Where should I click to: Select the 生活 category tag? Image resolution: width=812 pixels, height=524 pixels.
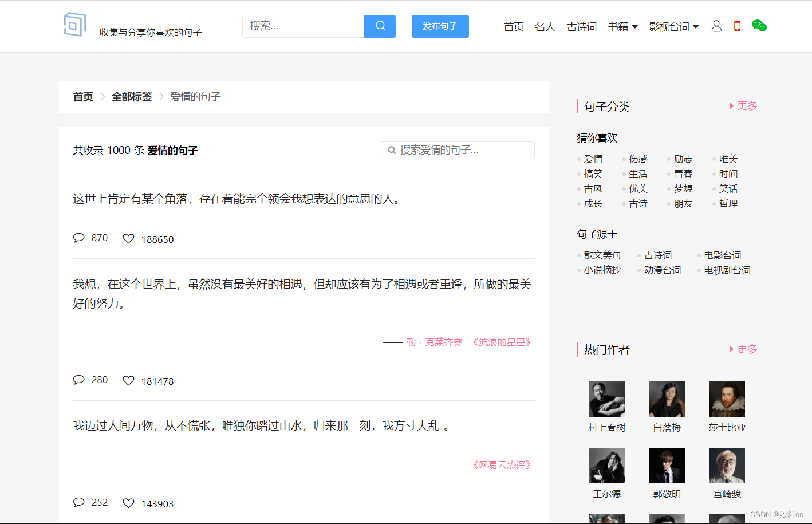tap(638, 174)
